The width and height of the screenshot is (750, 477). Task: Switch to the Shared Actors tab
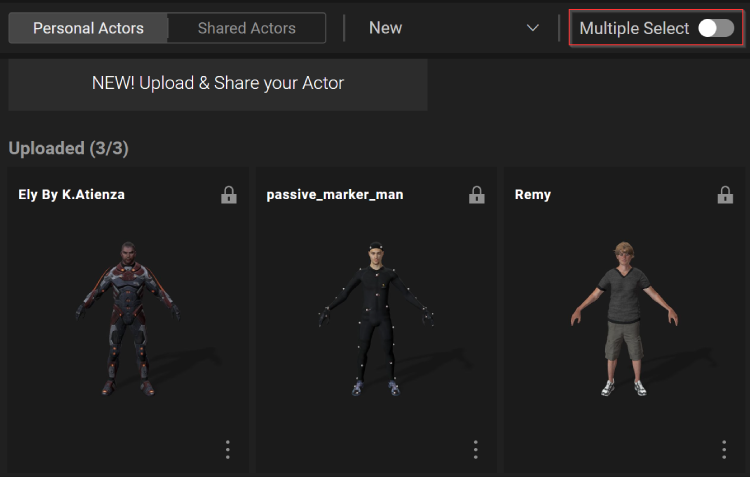pos(246,28)
